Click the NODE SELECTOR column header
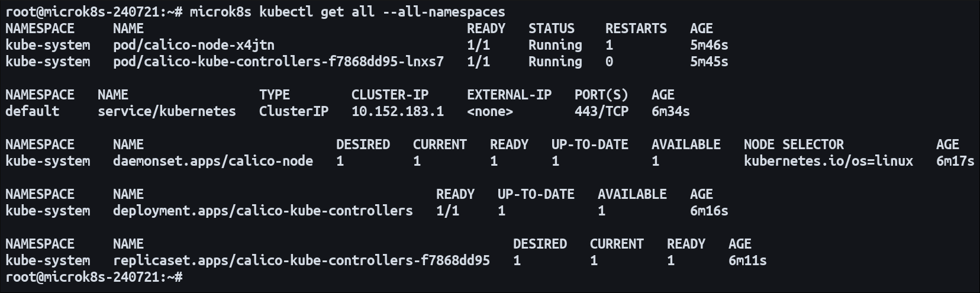 (x=794, y=144)
